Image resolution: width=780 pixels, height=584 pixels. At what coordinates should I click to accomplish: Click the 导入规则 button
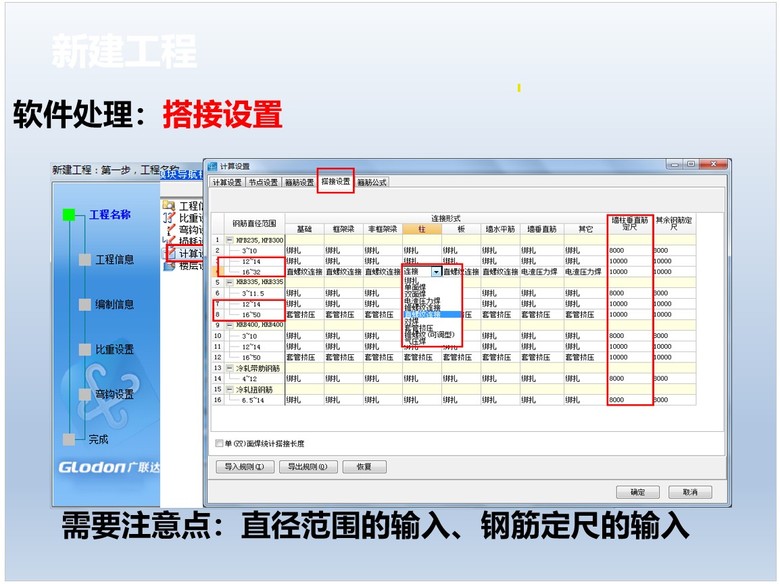pyautogui.click(x=245, y=467)
